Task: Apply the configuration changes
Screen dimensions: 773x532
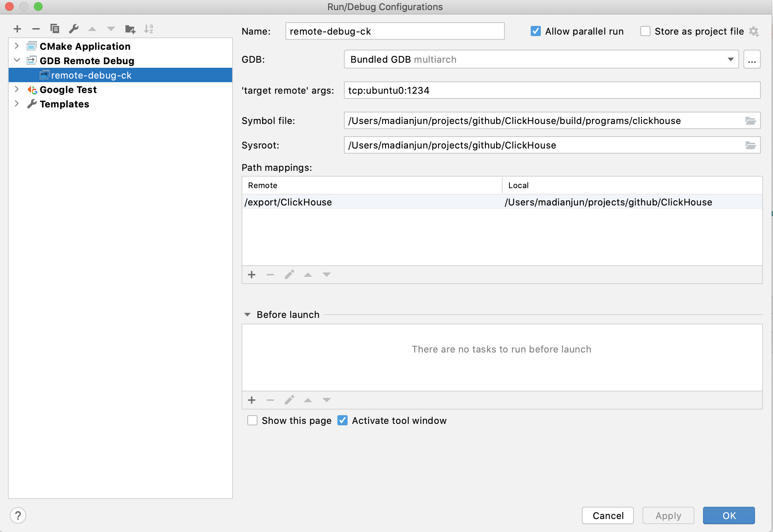Action: 668,515
